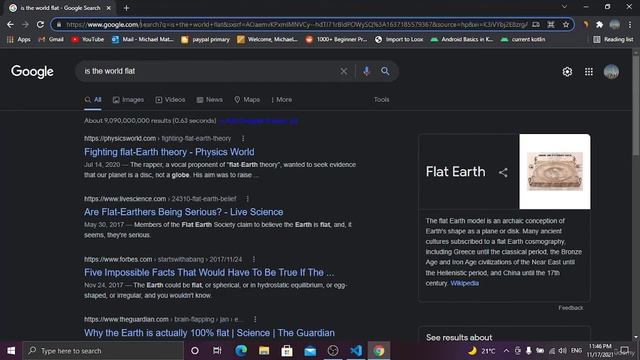Clear the search query with the X
Image resolution: width=640 pixels, height=360 pixels.
pyautogui.click(x=344, y=71)
